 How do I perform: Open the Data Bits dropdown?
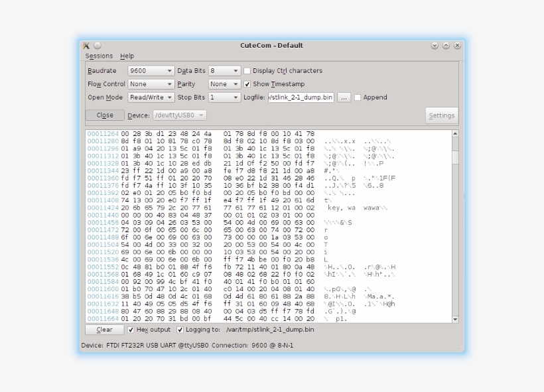pos(224,70)
